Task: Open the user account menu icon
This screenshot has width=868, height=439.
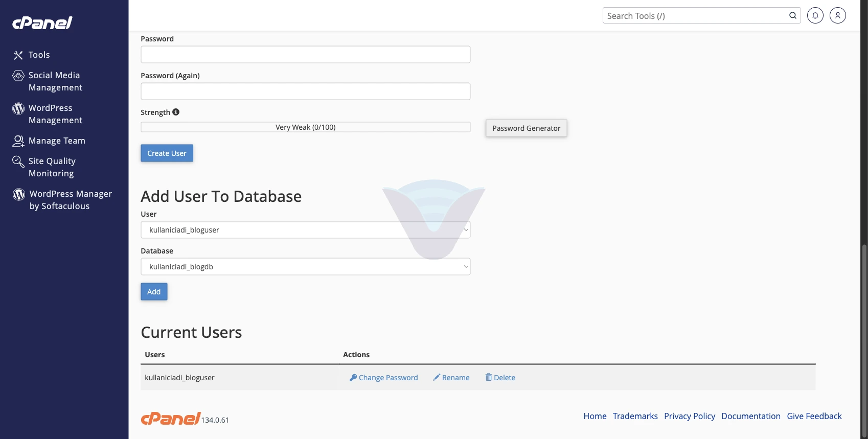Action: (x=838, y=15)
